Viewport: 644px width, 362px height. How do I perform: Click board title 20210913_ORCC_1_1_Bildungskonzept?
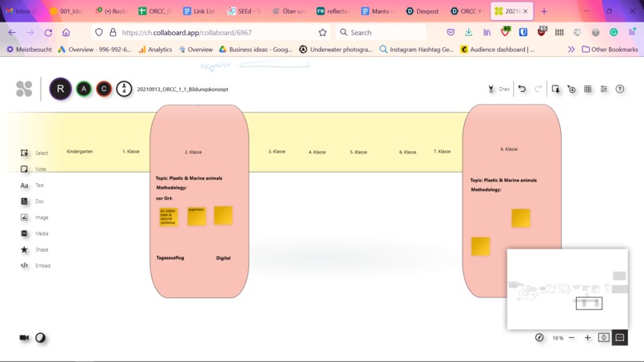pyautogui.click(x=182, y=90)
